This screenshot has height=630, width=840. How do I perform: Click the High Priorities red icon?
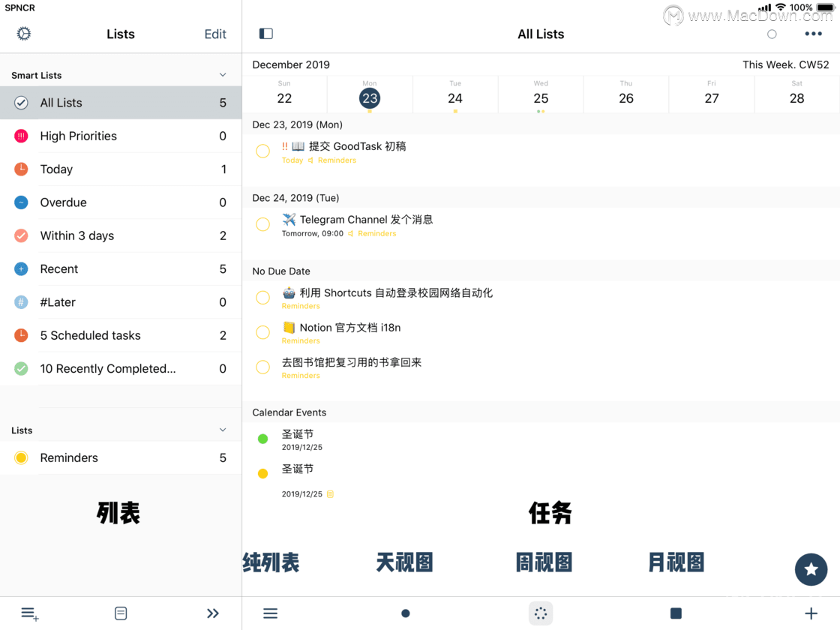coord(21,136)
